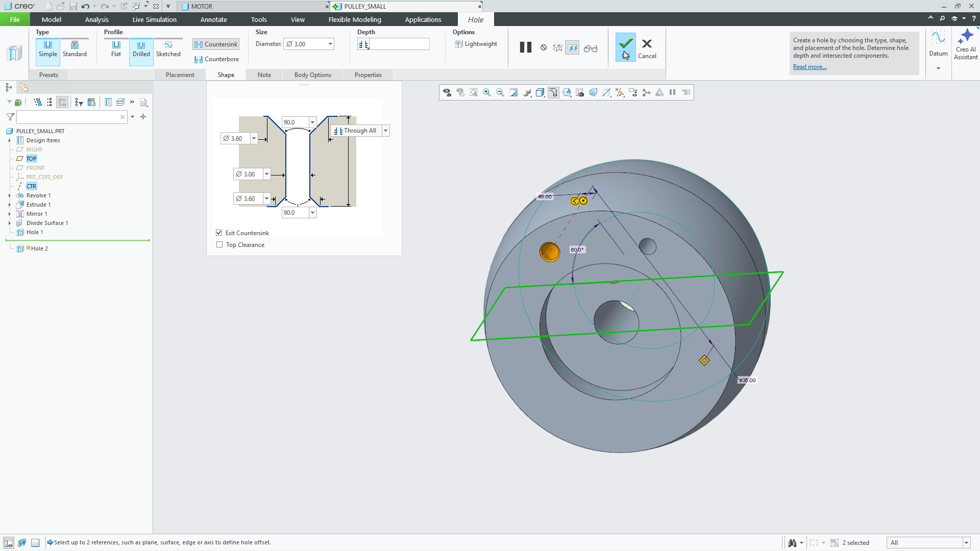Click Zoom In on the graphics toolbar
Image resolution: width=980 pixels, height=551 pixels.
(487, 92)
